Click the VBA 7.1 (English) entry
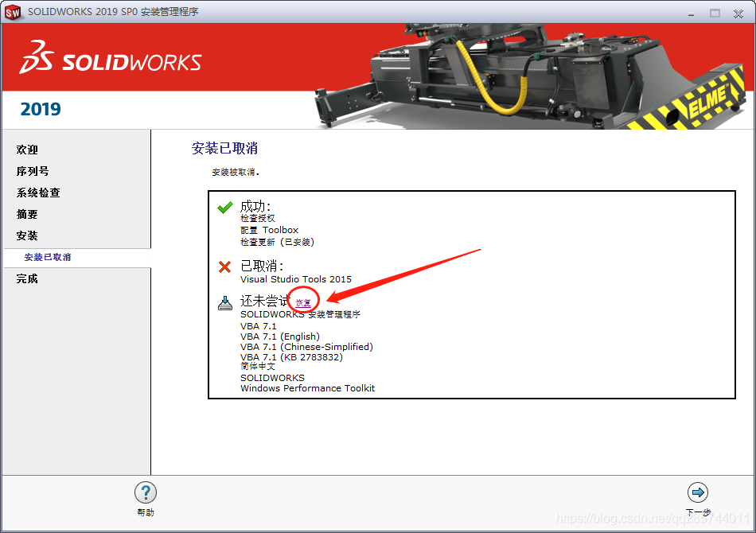The image size is (756, 533). tap(280, 337)
